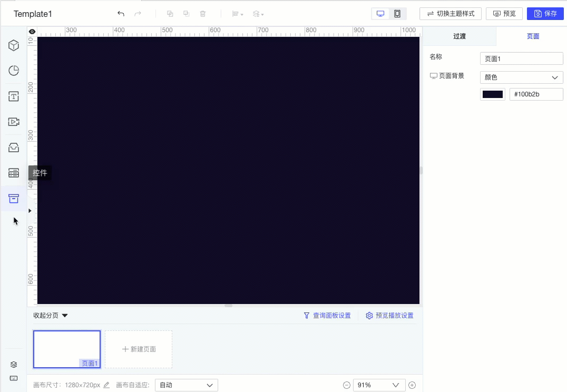Collapse the pagination panel via 收起分页
This screenshot has width=567, height=392.
(50, 315)
